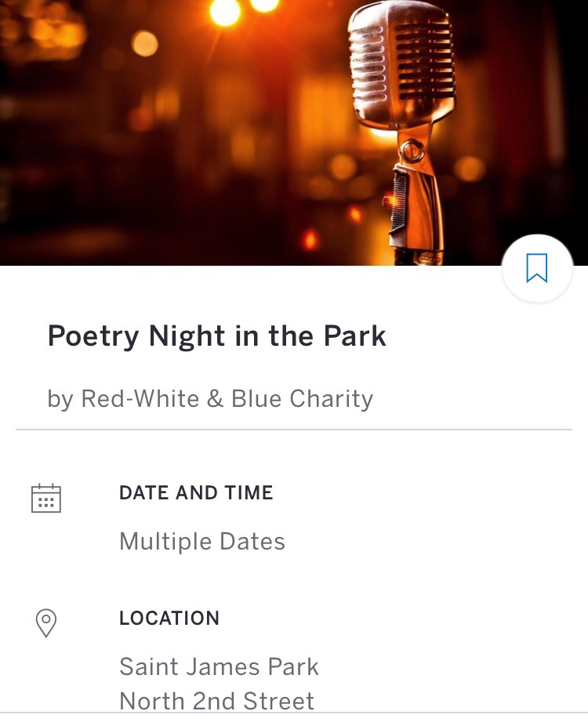The image size is (588, 722).
Task: Tap the bright light atop the banner
Action: pos(225,11)
